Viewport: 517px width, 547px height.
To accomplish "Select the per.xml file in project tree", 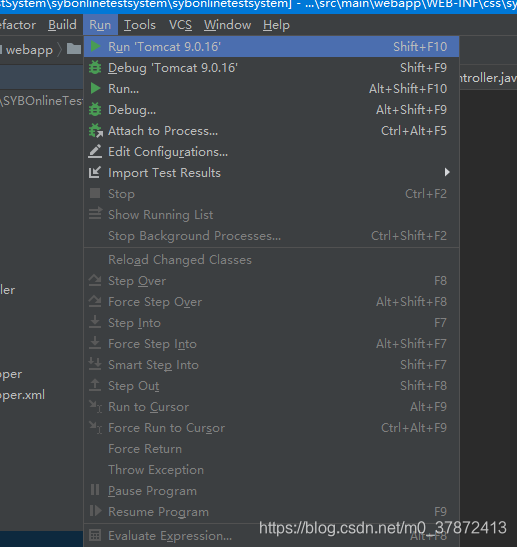I will [22, 395].
